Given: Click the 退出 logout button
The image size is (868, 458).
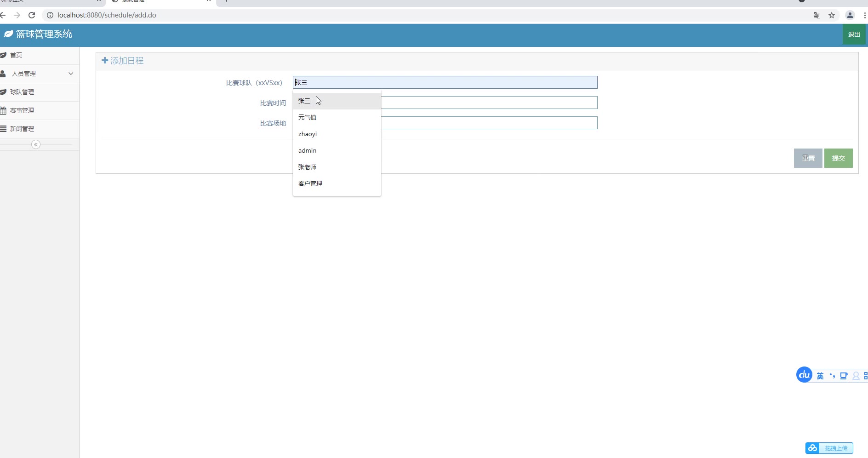Looking at the screenshot, I should pyautogui.click(x=854, y=34).
